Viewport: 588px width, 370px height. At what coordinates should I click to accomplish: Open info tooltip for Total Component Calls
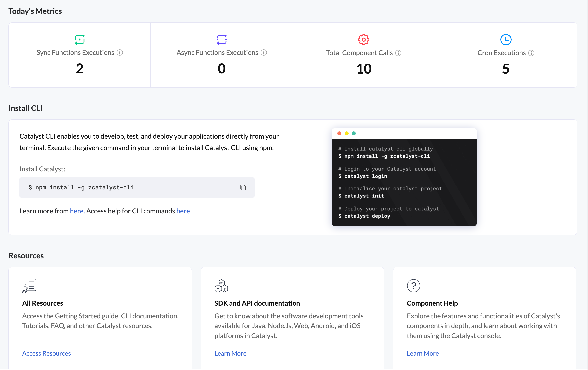pos(398,53)
